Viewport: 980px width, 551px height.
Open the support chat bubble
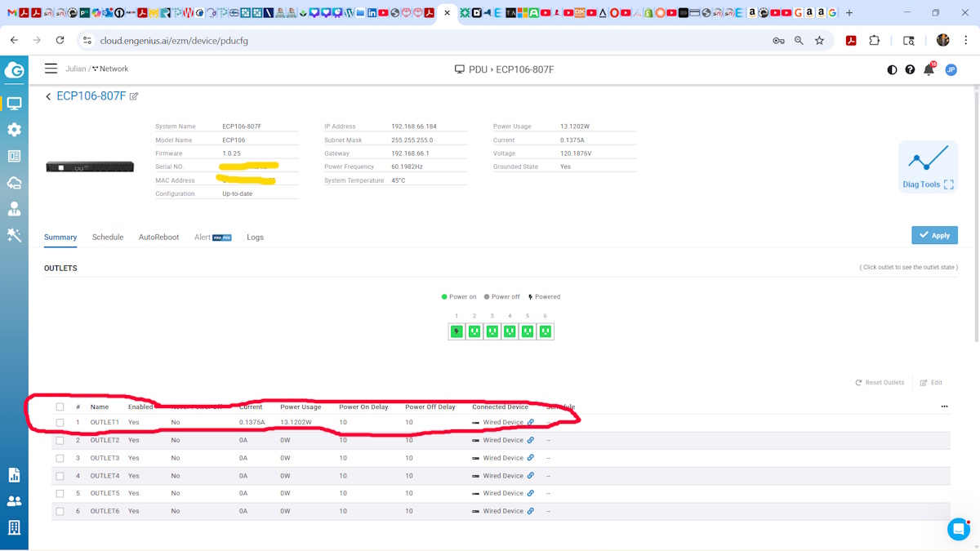click(958, 529)
